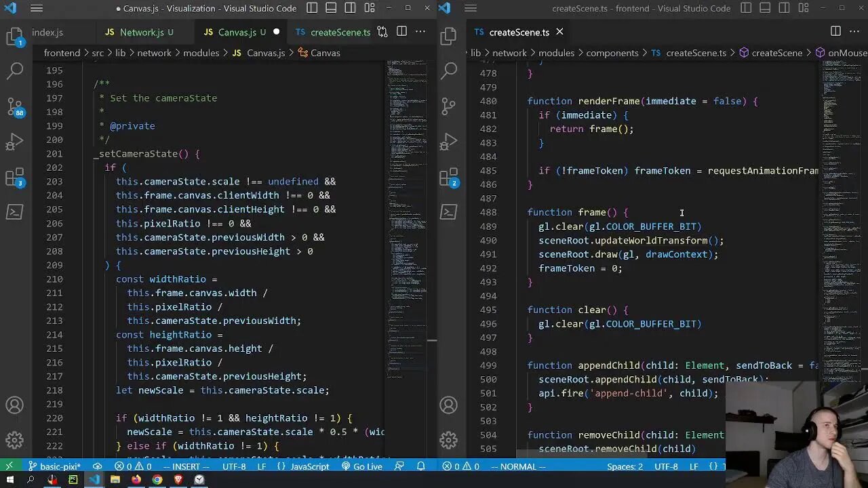This screenshot has width=868, height=488.
Task: Switch git branch basic-pixi
Action: coord(54,466)
